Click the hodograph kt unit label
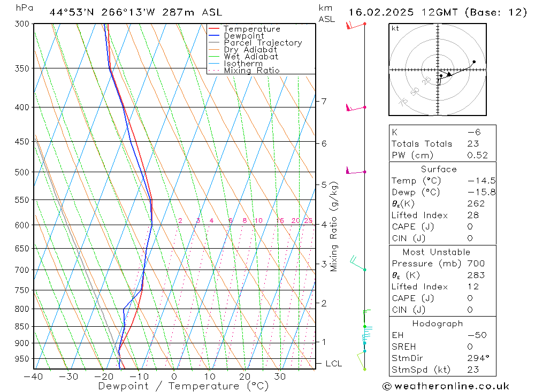 pyautogui.click(x=395, y=28)
